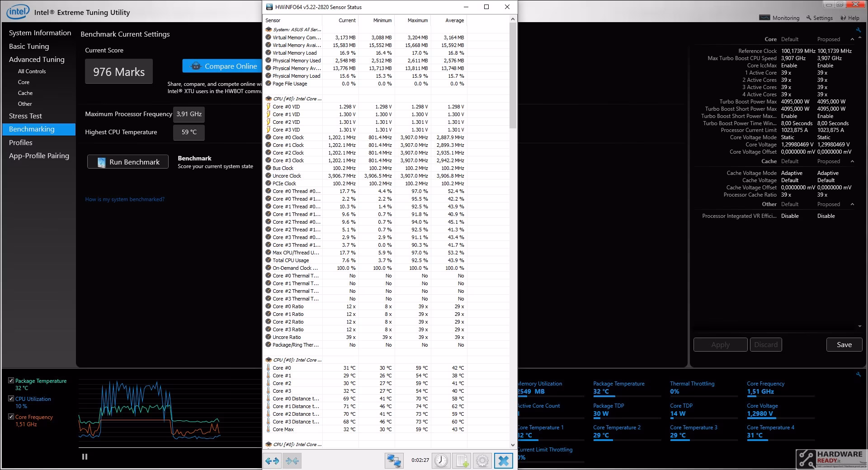
Task: Open System Information in XTU sidebar
Action: click(40, 33)
